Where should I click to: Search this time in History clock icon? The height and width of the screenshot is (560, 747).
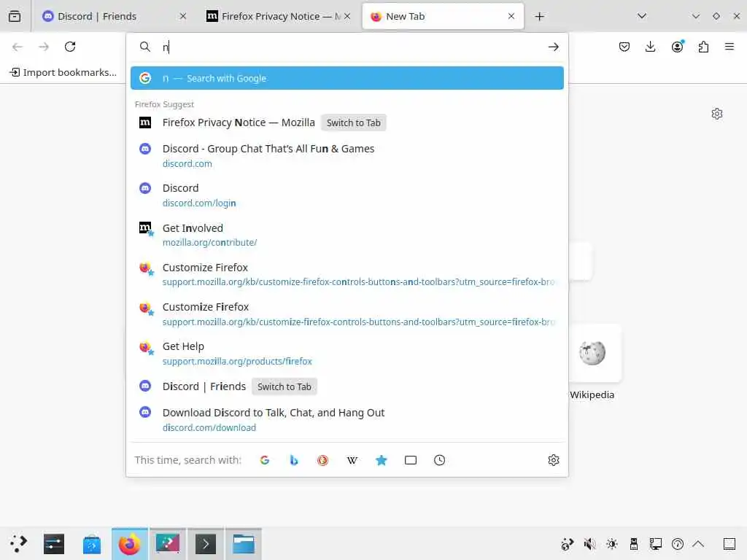click(x=439, y=460)
